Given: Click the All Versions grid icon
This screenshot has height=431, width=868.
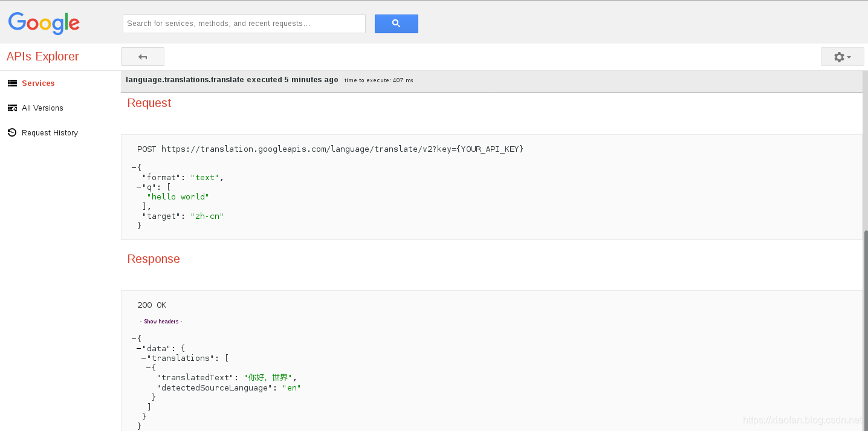Looking at the screenshot, I should coord(12,108).
